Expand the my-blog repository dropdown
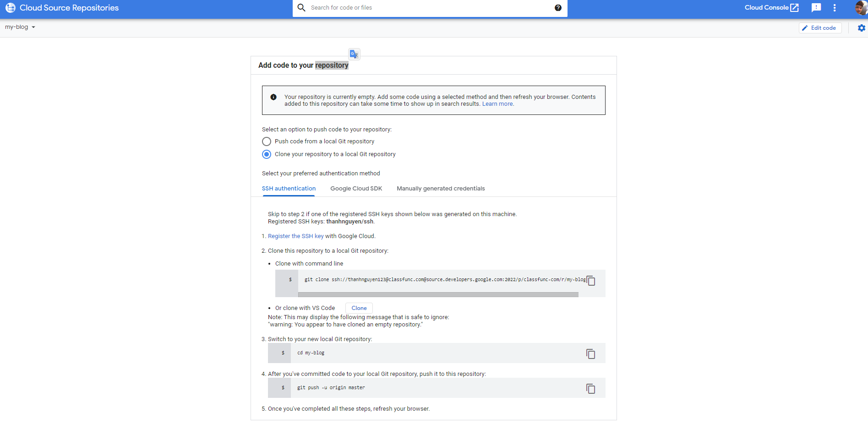Viewport: 868px width, 440px height. pos(20,27)
